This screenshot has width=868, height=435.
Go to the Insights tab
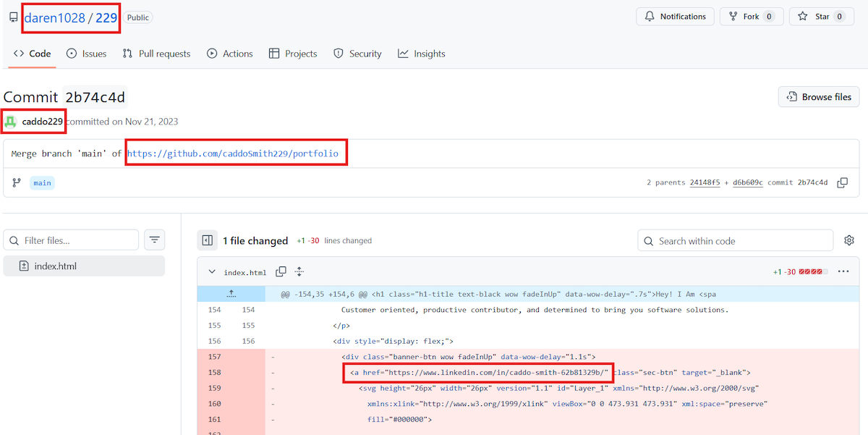(421, 54)
